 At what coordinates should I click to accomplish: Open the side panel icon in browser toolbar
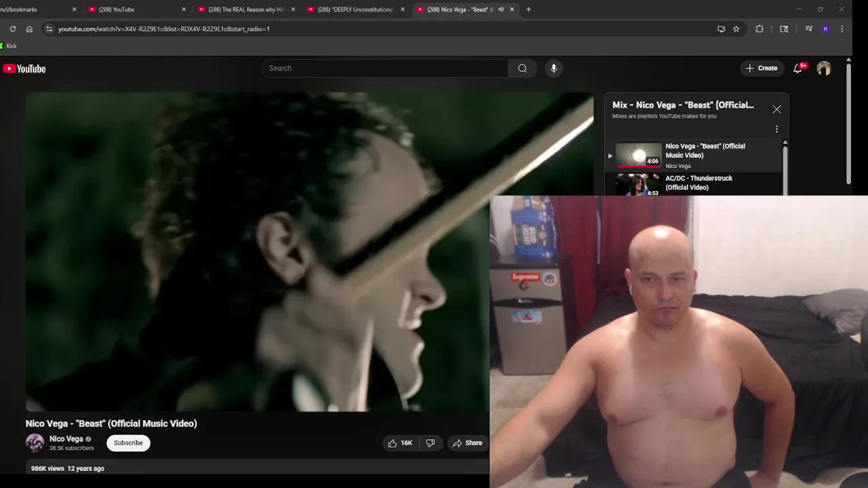pyautogui.click(x=784, y=29)
